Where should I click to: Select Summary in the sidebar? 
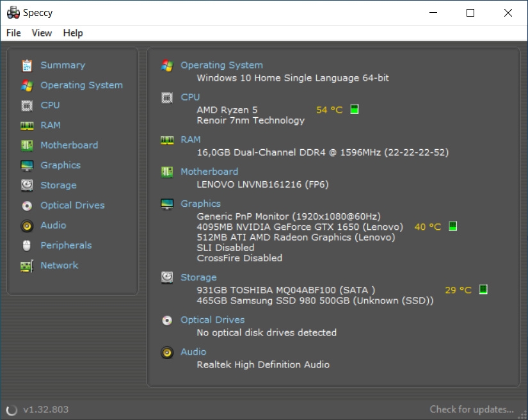coord(63,65)
